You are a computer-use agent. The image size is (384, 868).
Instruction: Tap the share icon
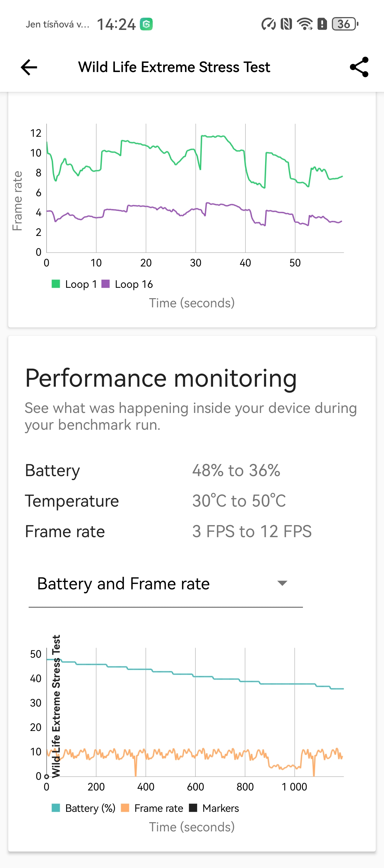[x=359, y=67]
